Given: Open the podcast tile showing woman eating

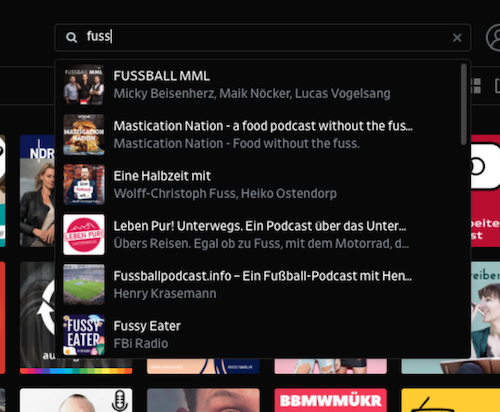Looking at the screenshot, I should [485, 317].
